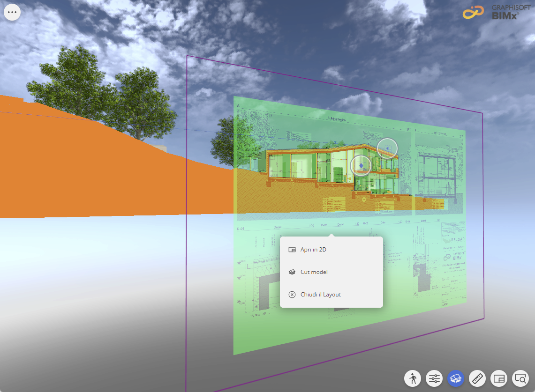
Task: Switch to walk mode icon
Action: (x=413, y=378)
